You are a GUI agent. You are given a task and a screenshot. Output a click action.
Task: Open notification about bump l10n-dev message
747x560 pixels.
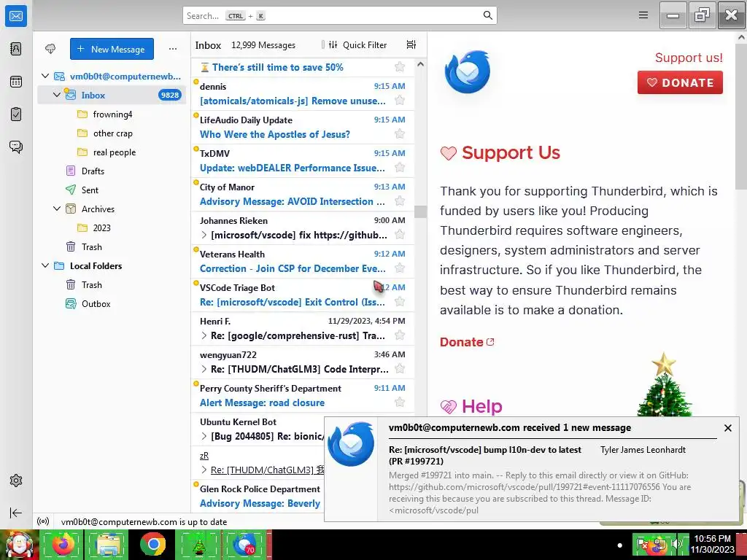coord(531,470)
